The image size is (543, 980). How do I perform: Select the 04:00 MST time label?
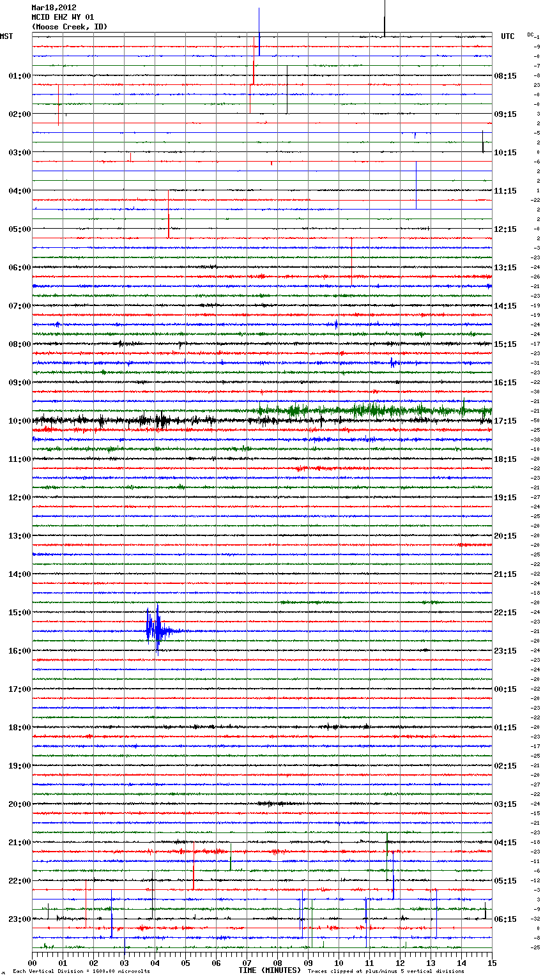(x=20, y=191)
